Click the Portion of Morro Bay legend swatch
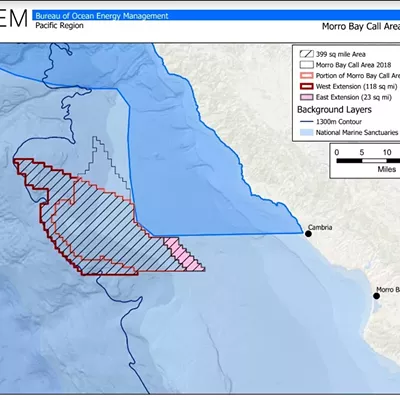The width and height of the screenshot is (400, 400). (x=306, y=76)
